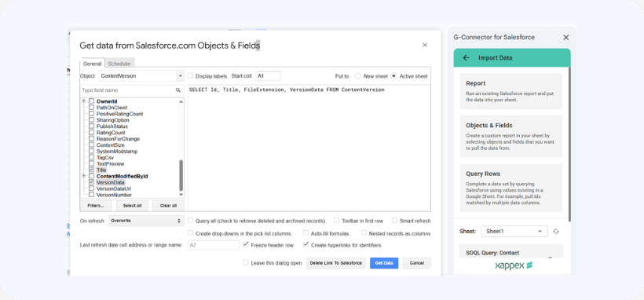
Task: Check the SystemModstamp field checkbox
Action: click(x=92, y=151)
